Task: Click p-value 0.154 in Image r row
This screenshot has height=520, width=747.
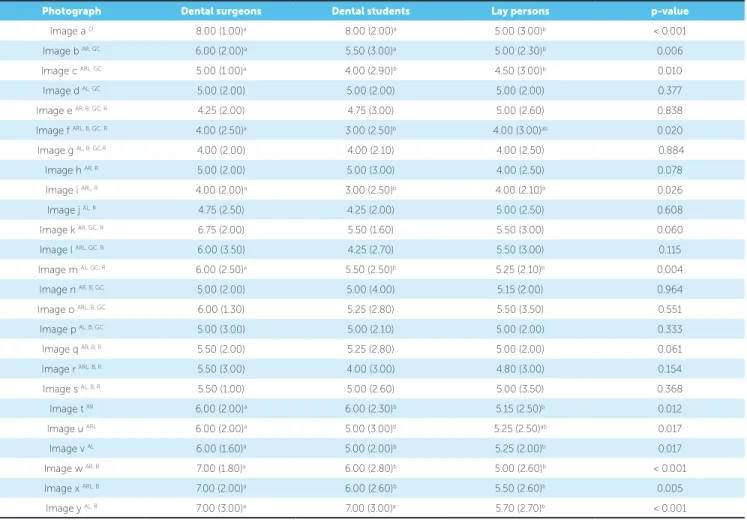Action: (670, 369)
